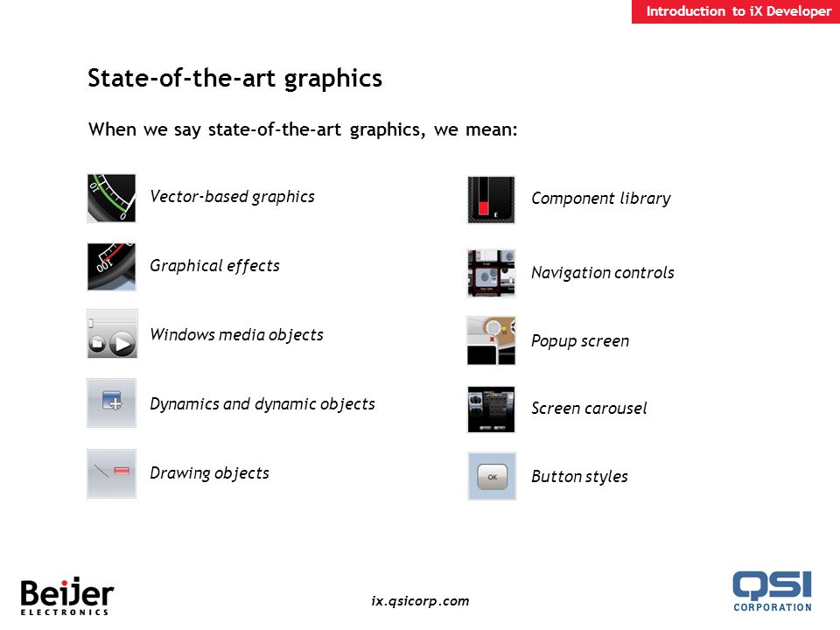Click the 'Screen carousel' label

[589, 409]
